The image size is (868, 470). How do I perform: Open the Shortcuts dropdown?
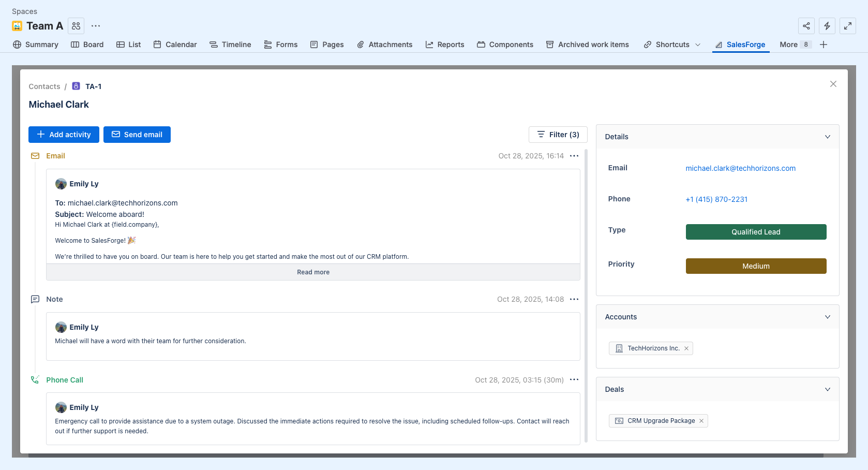tap(672, 45)
